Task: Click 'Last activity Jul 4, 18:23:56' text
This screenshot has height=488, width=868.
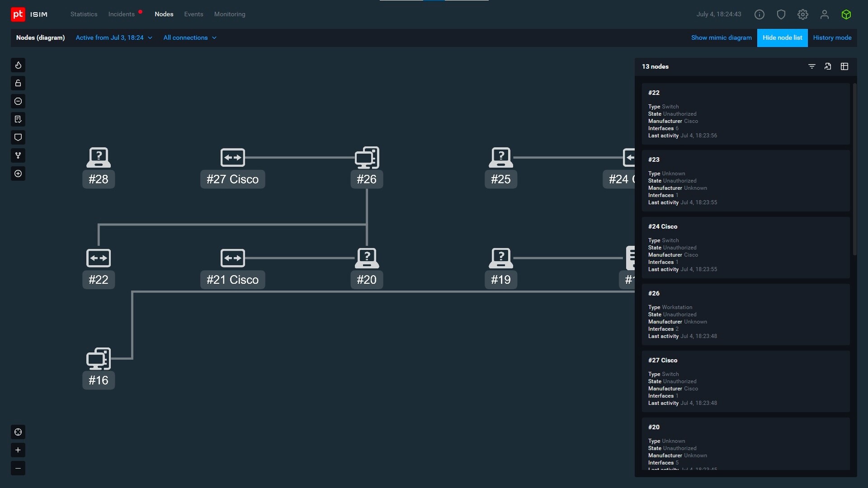Action: (x=683, y=136)
